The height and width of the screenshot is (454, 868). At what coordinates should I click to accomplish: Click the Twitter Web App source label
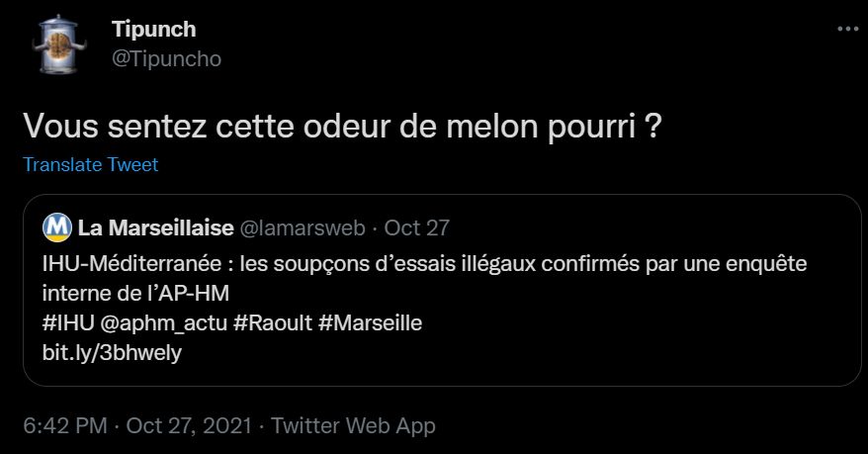(353, 426)
